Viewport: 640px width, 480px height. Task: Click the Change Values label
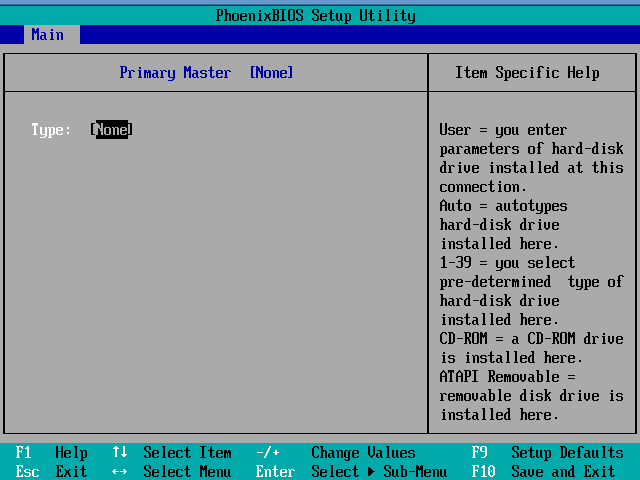click(x=363, y=453)
